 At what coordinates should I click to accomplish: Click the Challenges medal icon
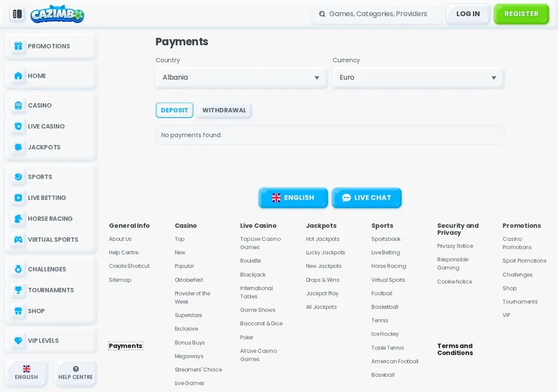tap(18, 269)
